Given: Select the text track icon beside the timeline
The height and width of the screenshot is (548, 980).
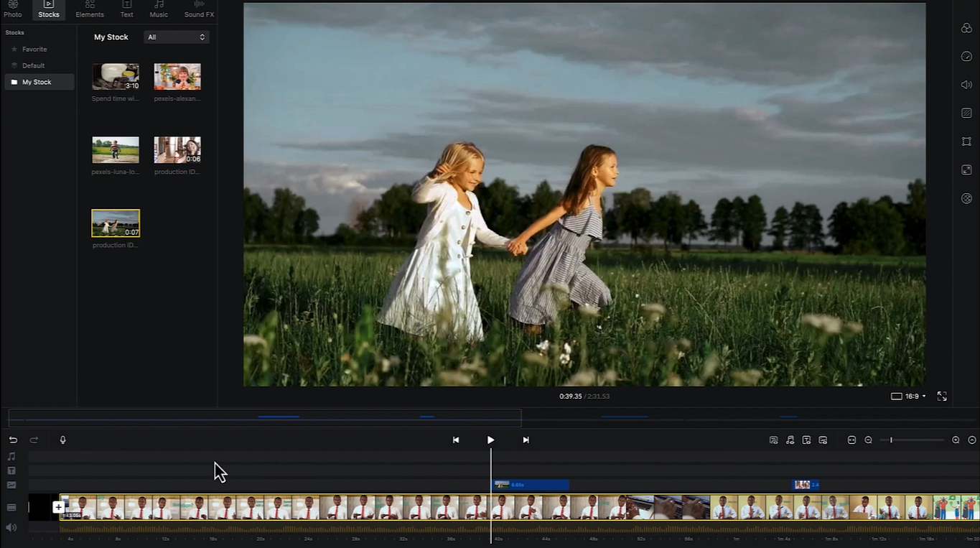Looking at the screenshot, I should 11,470.
